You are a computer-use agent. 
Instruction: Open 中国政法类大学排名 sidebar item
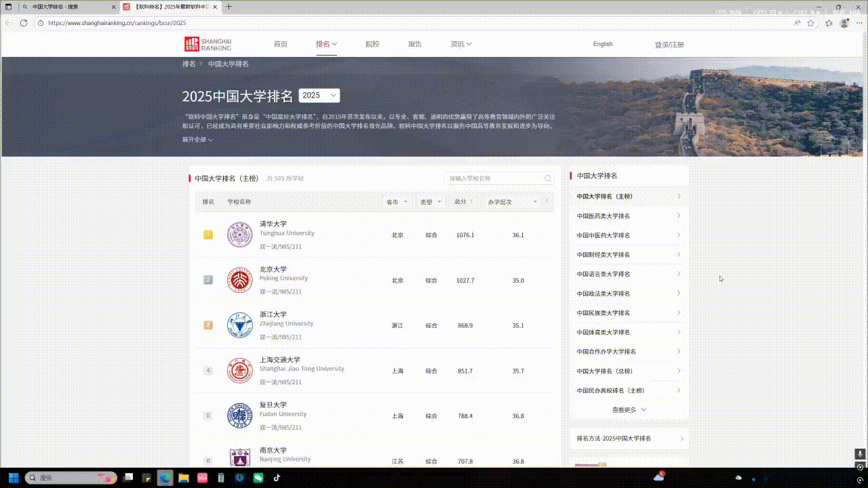tap(629, 293)
